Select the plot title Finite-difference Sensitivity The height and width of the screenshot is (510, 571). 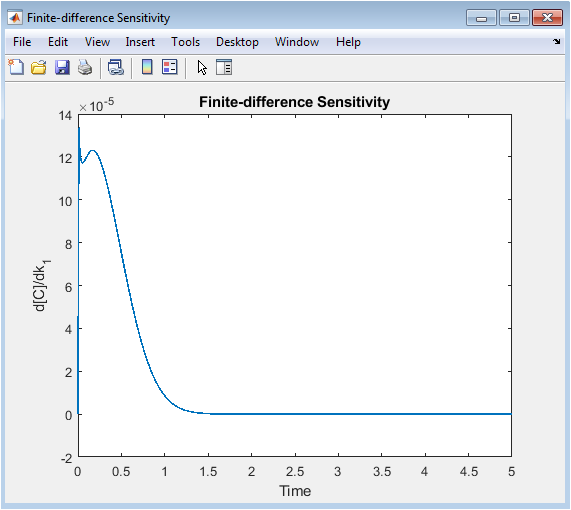294,102
